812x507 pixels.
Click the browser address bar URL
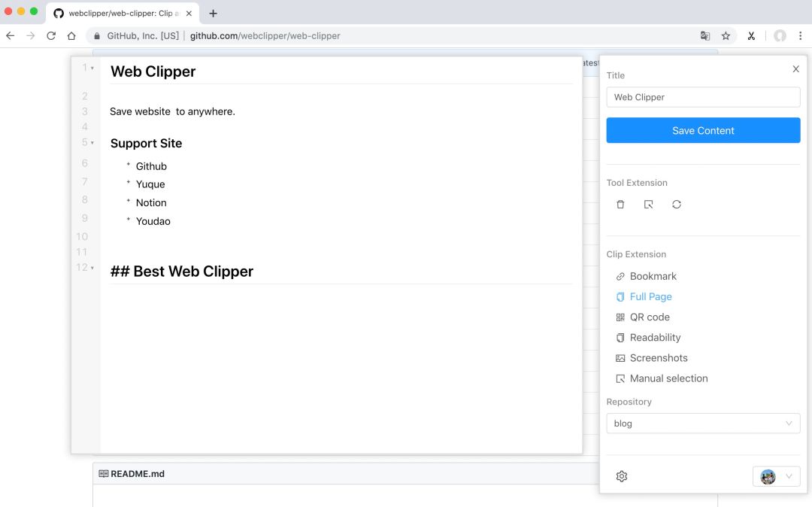[265, 36]
